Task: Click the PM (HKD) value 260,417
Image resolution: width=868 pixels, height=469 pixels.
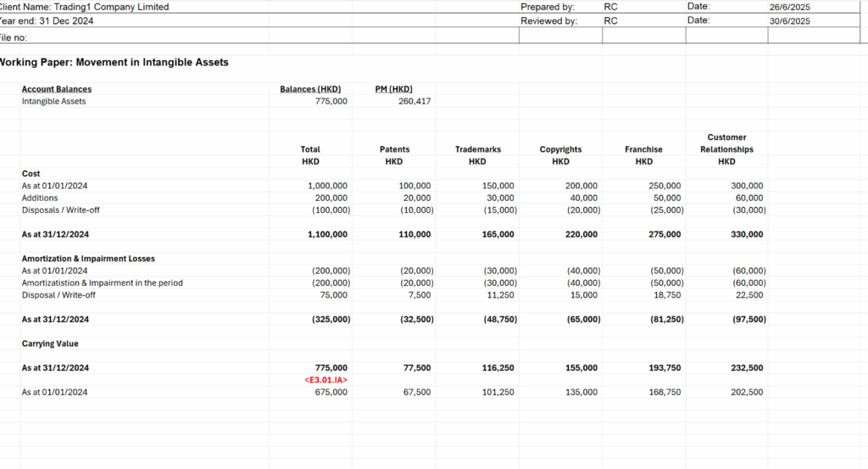Action: click(415, 102)
